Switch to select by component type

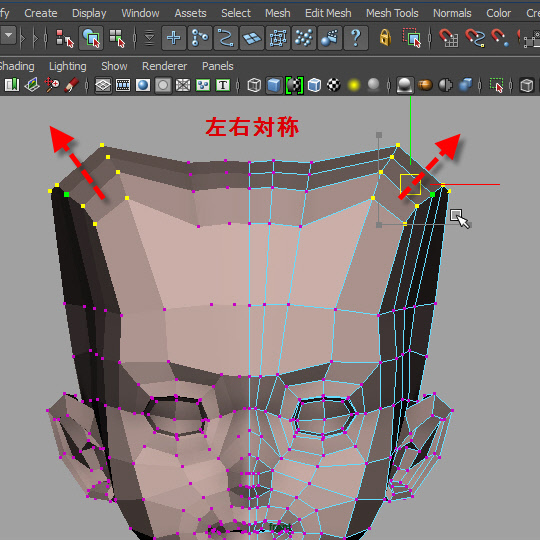pos(117,38)
